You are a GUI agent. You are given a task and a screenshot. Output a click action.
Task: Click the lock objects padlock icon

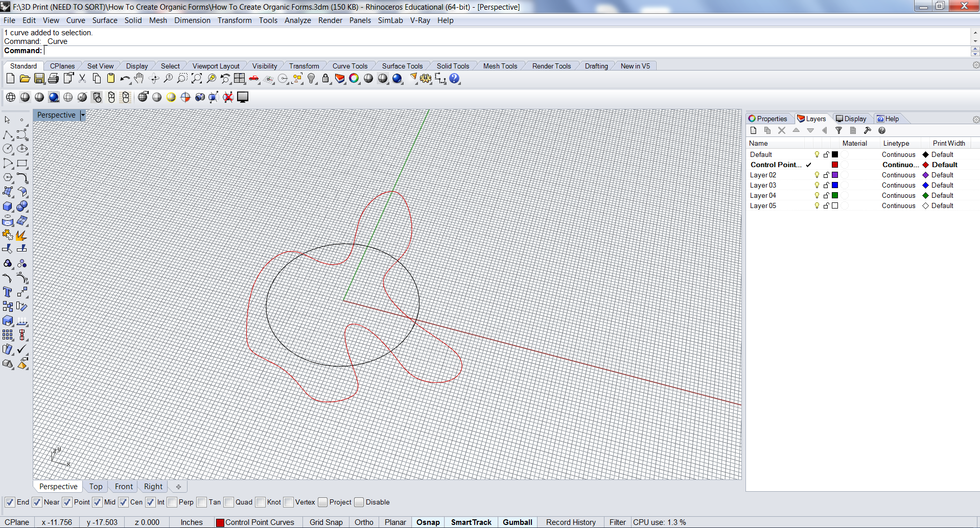[x=325, y=79]
